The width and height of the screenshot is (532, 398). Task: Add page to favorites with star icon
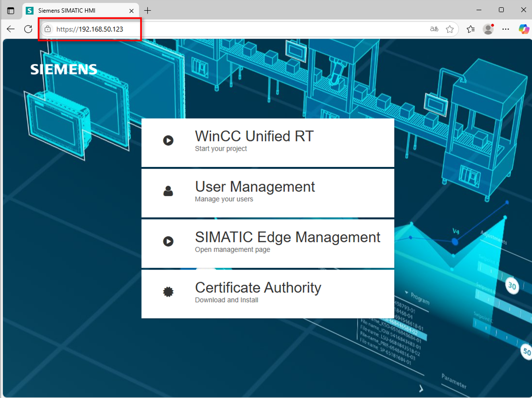coord(450,29)
